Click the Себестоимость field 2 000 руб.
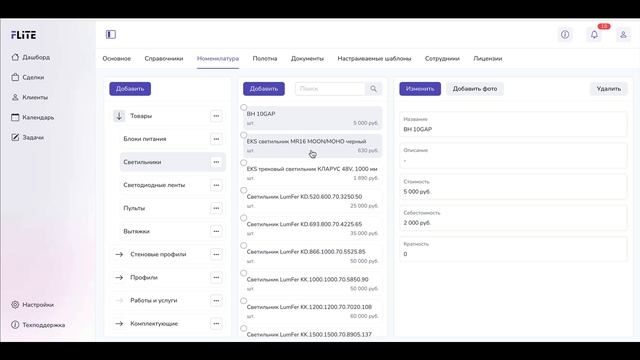The image size is (640, 360). (513, 218)
